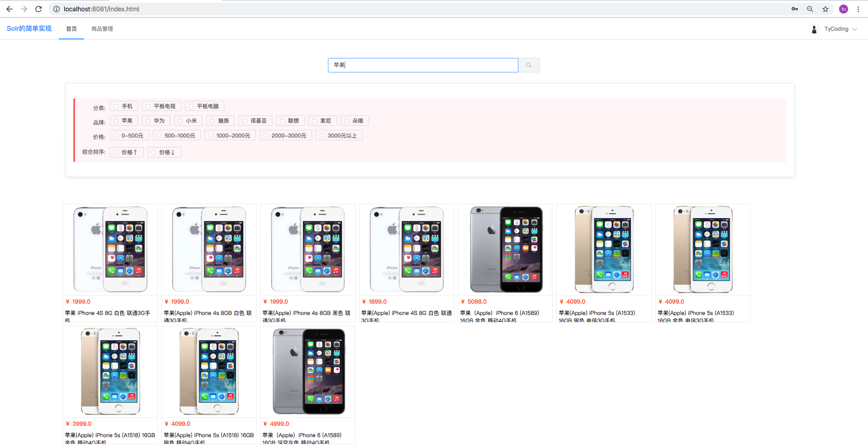Check the 手机 category filter
Viewport: 868px width, 448px height.
124,106
